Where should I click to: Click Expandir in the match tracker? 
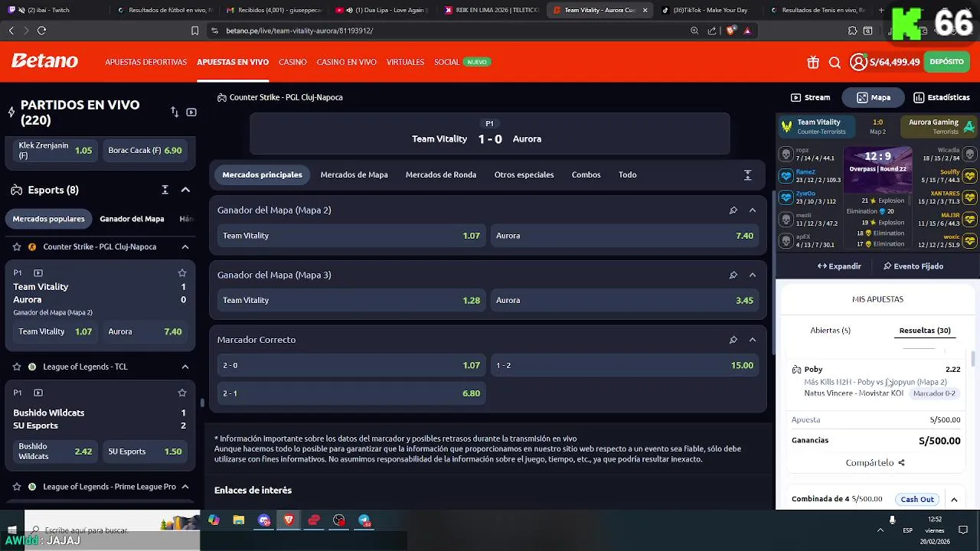point(839,266)
